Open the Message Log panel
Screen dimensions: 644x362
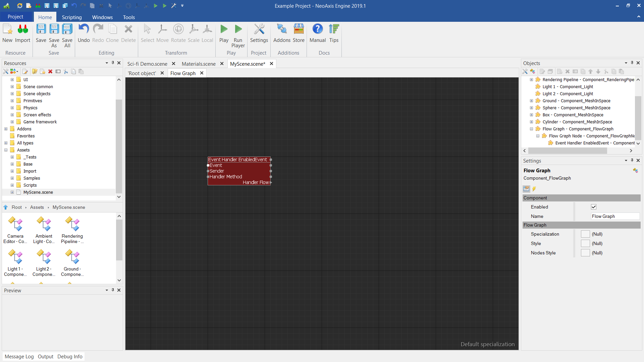point(19,356)
